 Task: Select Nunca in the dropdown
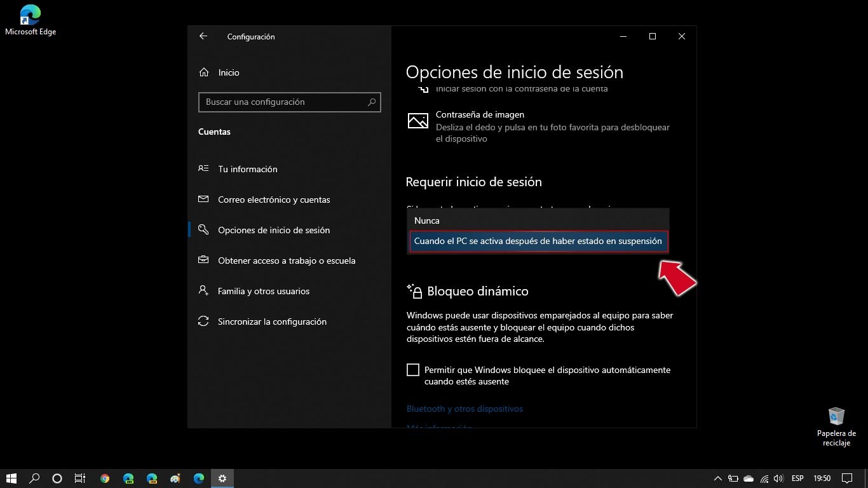pos(426,220)
